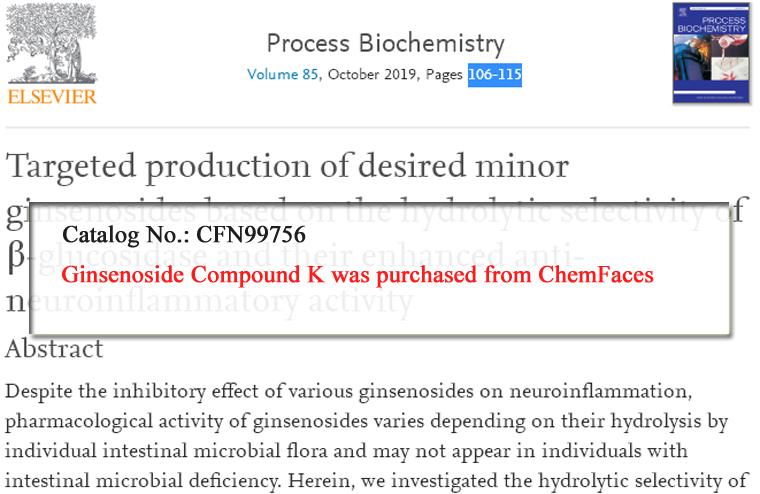The image size is (760, 494).
Task: Click the beta symbol in the title
Action: [x=16, y=256]
